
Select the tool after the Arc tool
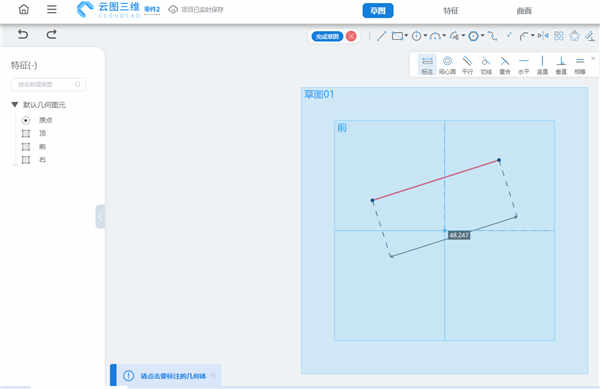click(x=454, y=36)
